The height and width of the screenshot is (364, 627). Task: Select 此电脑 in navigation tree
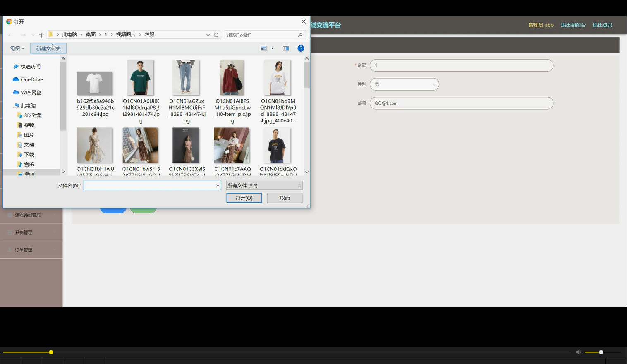tap(25, 105)
